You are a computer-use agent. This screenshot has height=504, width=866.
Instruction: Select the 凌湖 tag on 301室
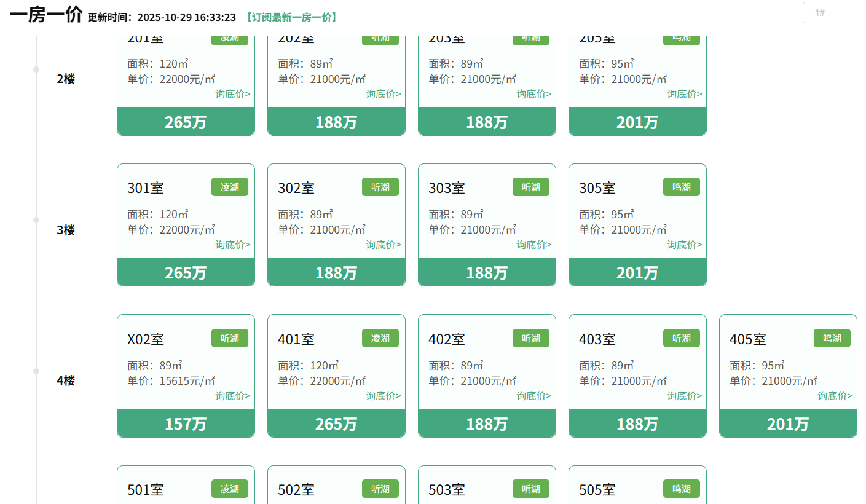click(230, 187)
